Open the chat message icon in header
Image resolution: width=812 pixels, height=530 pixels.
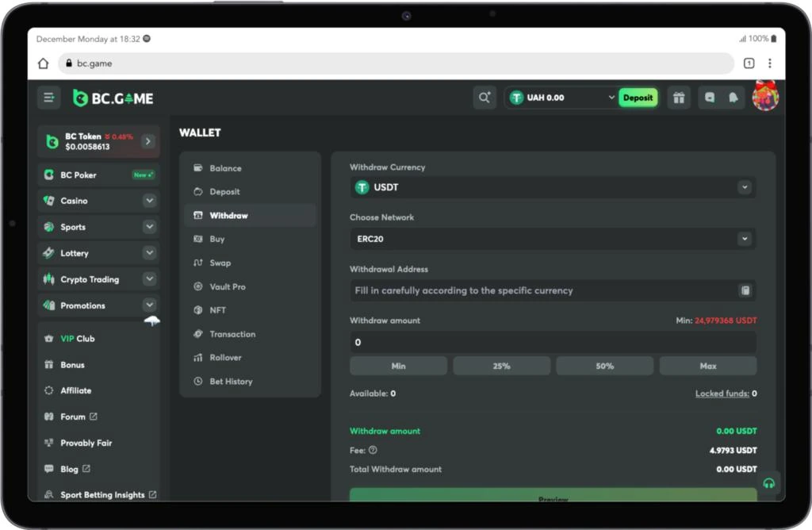[710, 98]
